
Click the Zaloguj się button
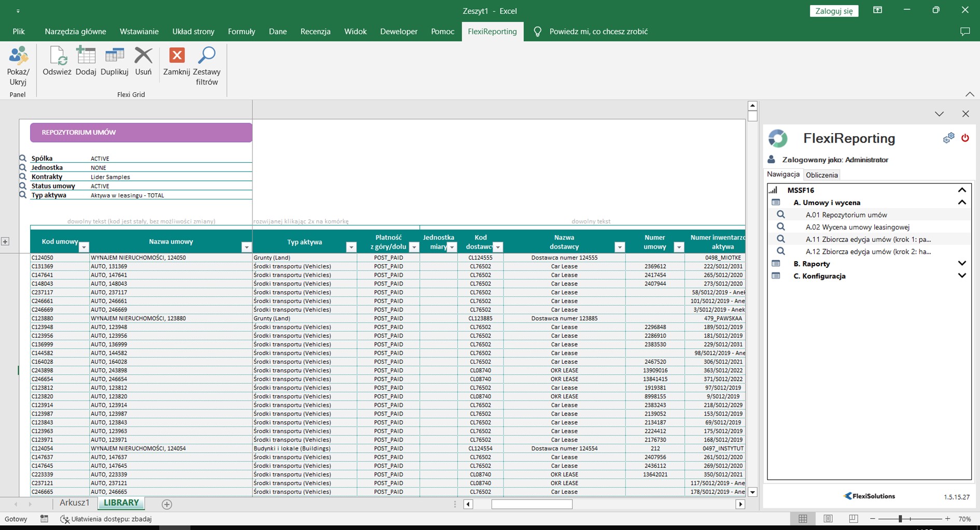pyautogui.click(x=834, y=11)
